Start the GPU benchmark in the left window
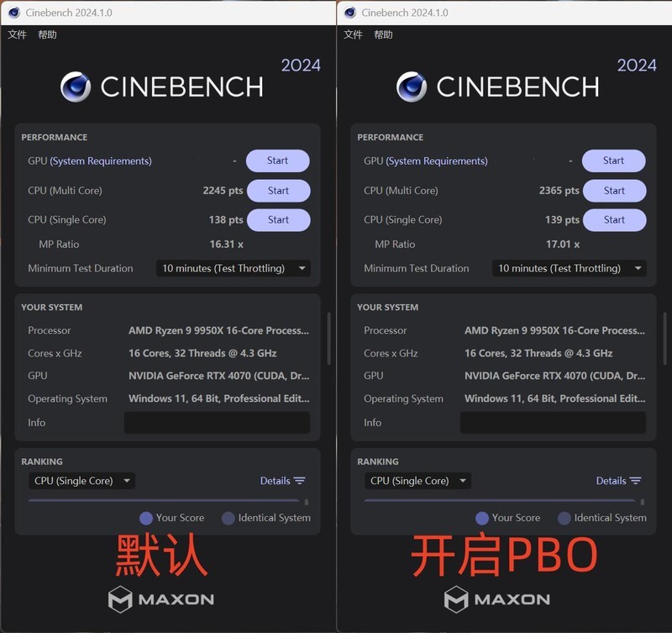 pos(277,161)
